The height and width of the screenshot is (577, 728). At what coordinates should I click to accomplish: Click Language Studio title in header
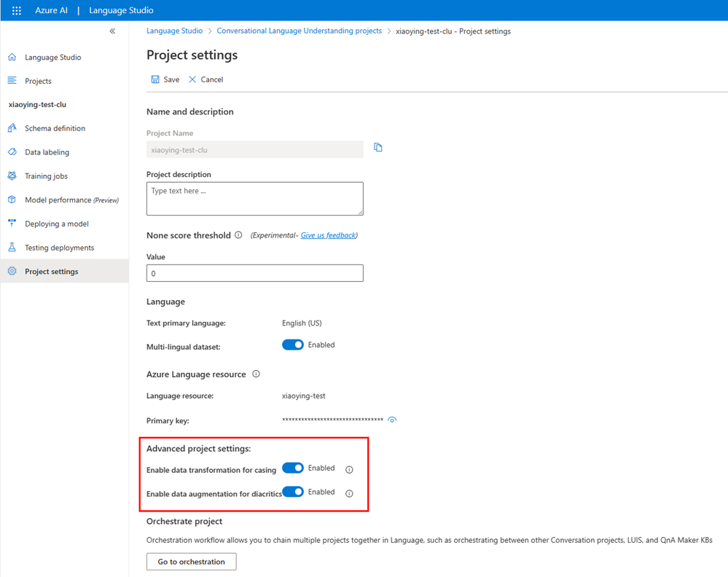click(121, 10)
